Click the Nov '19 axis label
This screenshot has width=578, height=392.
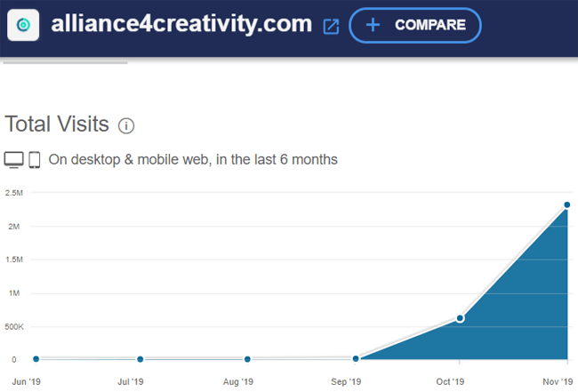[558, 381]
